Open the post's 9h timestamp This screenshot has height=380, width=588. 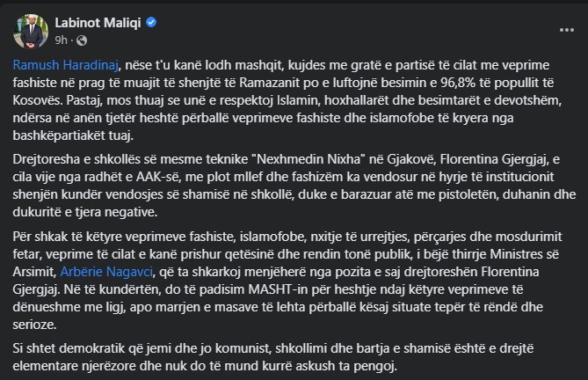(x=60, y=40)
